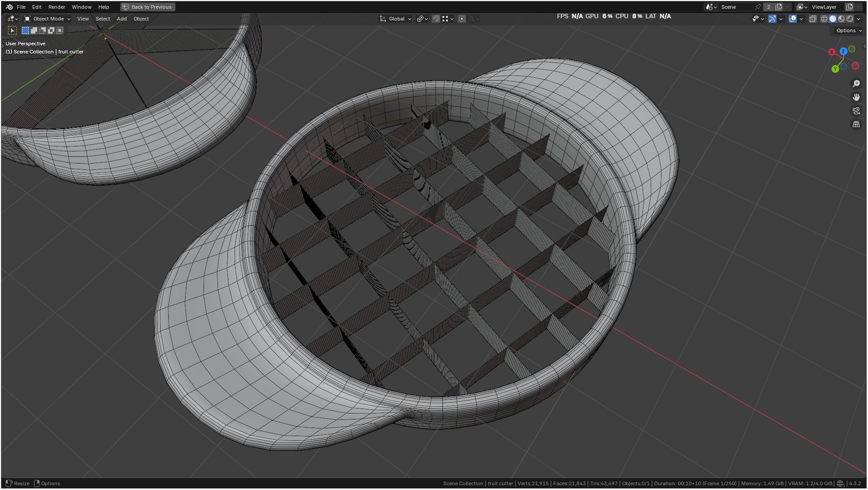Toggle snapping magnet icon

pyautogui.click(x=436, y=19)
